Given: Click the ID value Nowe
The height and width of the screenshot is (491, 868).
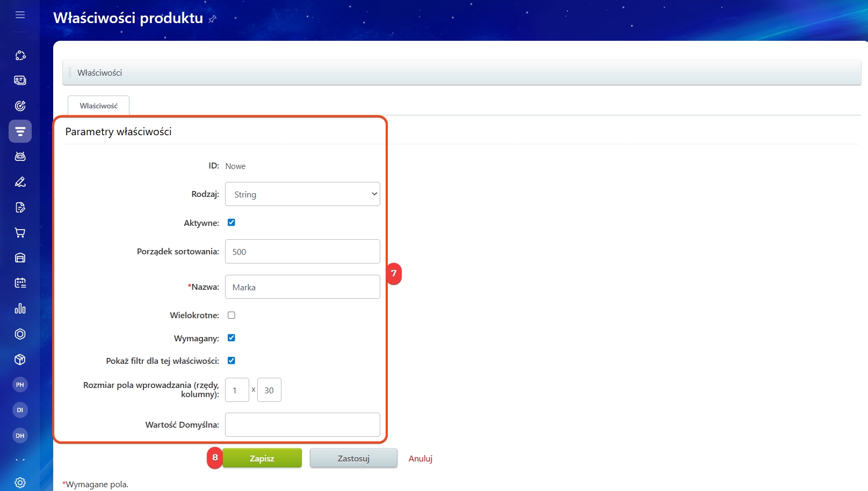Looking at the screenshot, I should click(x=235, y=166).
